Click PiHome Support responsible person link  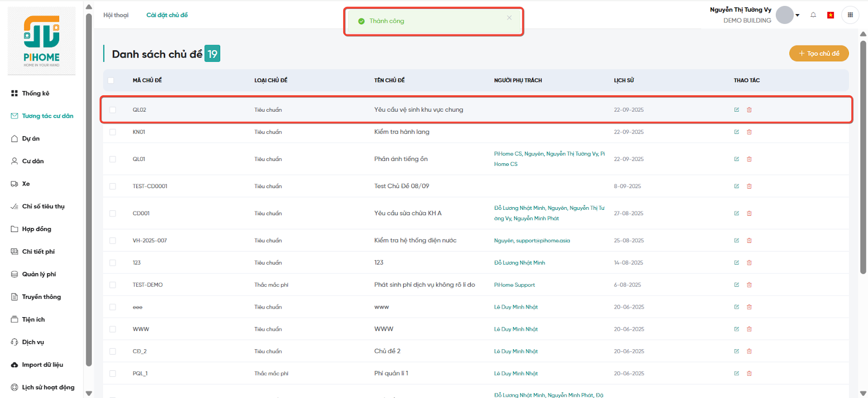[514, 285]
